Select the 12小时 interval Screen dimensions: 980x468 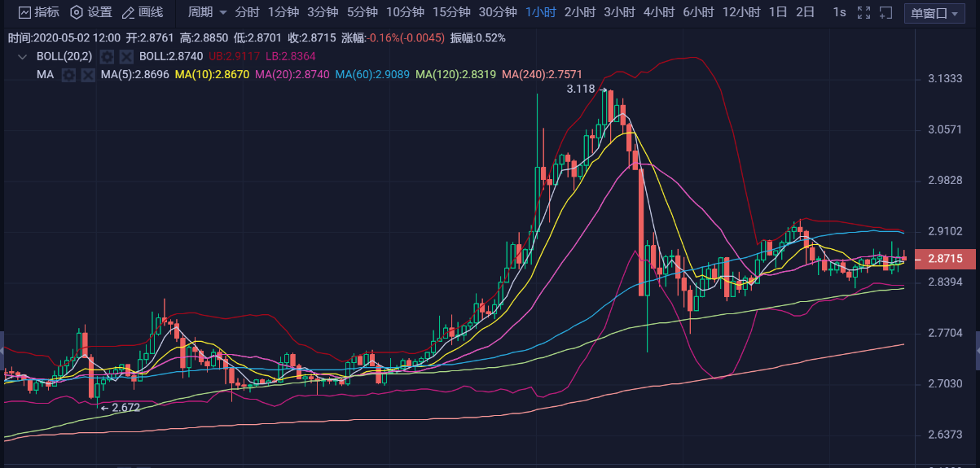[x=741, y=12]
